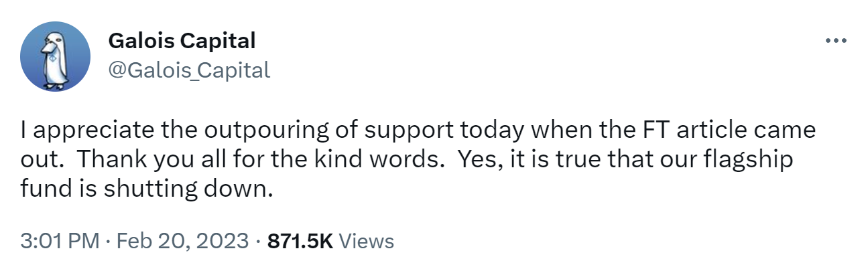Click 'kind words' in the tweet text

pyautogui.click(x=382, y=159)
